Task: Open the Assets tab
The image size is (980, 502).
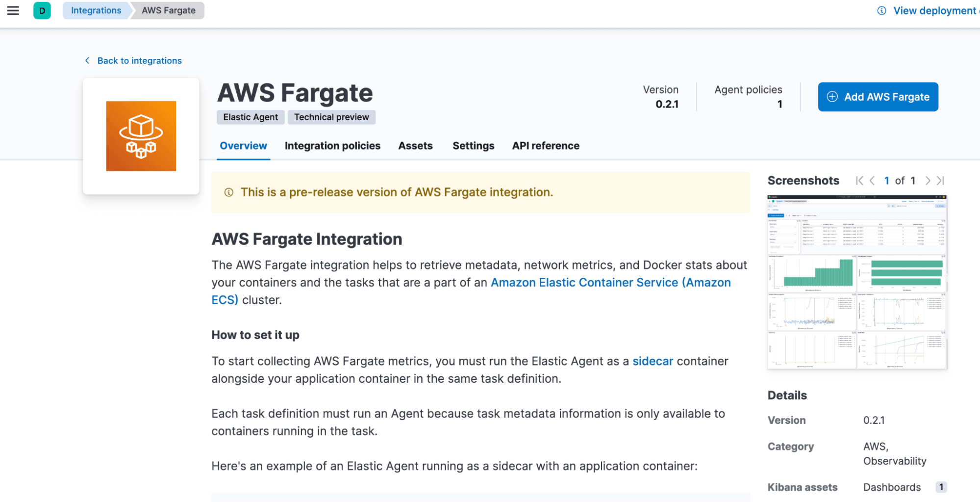Action: coord(415,146)
